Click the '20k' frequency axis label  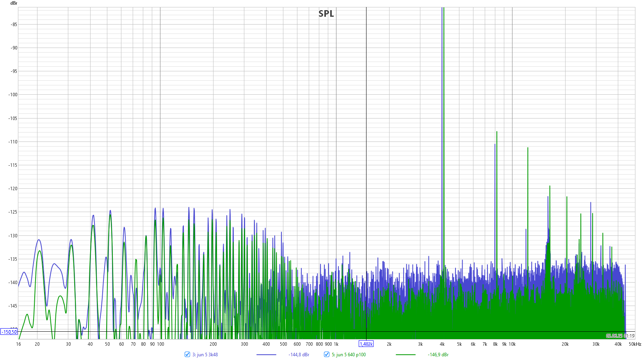(565, 344)
